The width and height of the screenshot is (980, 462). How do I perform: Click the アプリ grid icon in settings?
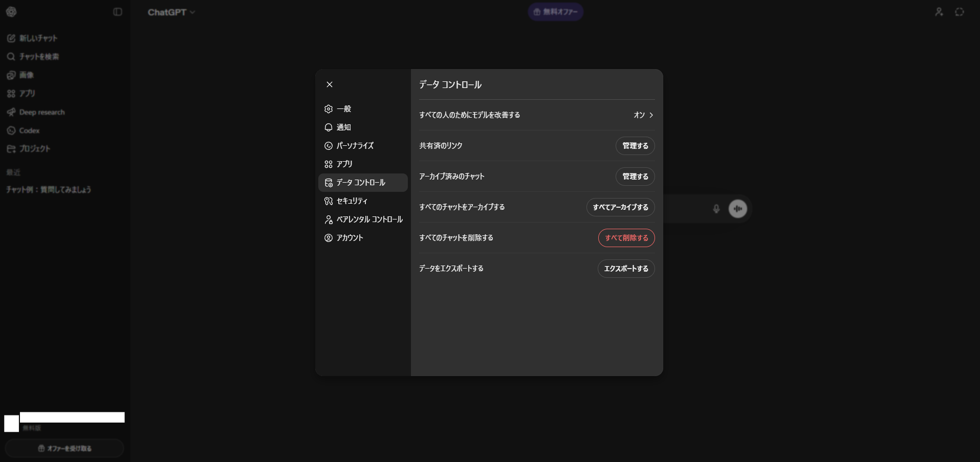[329, 164]
